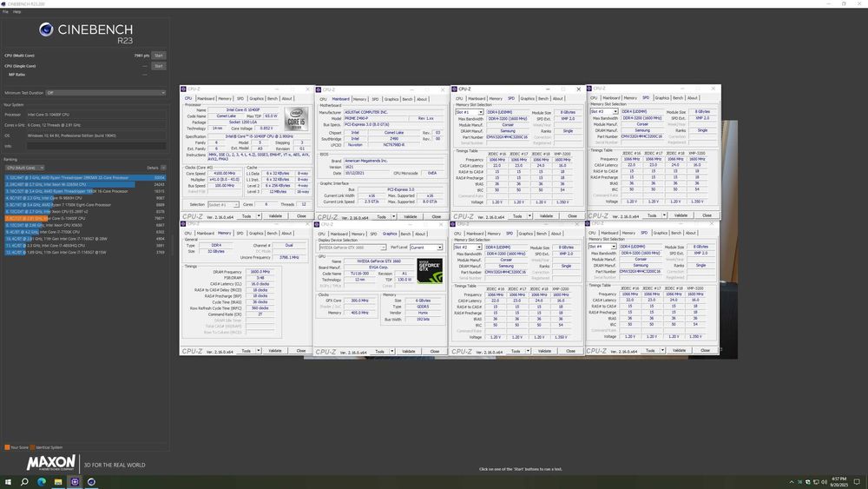
Task: Select Threadripper 2990WX ranking row
Action: 85,178
